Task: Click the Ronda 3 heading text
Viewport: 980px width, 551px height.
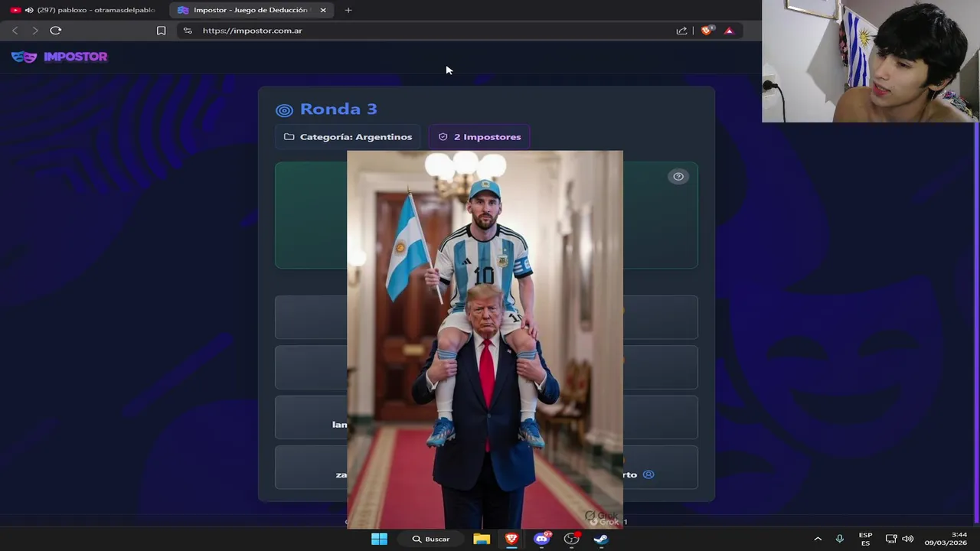Action: (338, 109)
